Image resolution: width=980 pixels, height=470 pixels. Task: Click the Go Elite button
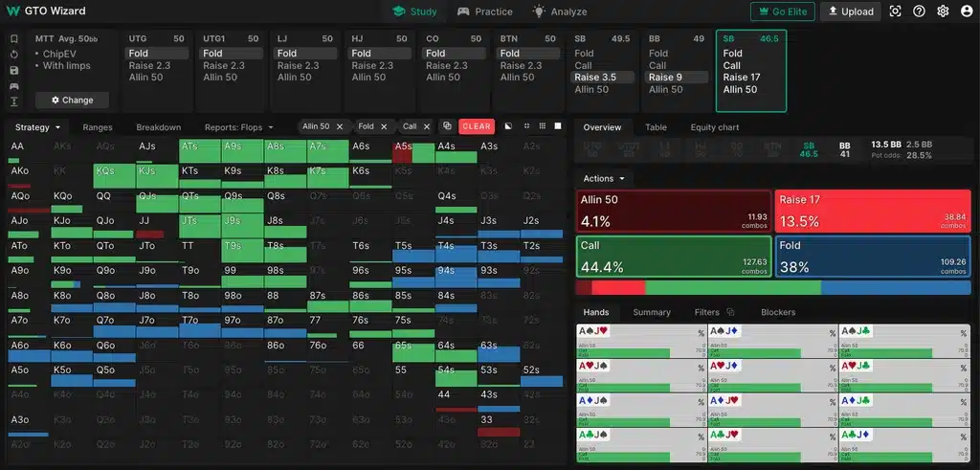[x=783, y=11]
